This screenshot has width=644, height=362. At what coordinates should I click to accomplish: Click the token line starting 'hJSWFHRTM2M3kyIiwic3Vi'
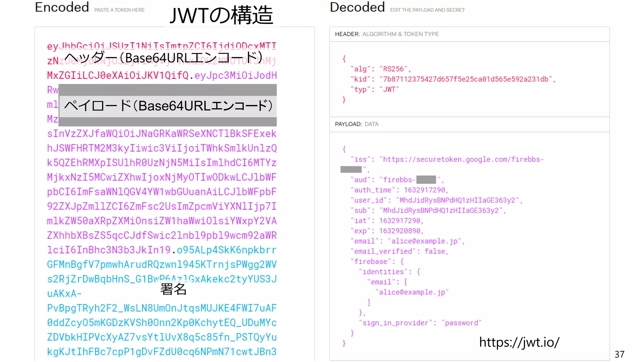162,148
